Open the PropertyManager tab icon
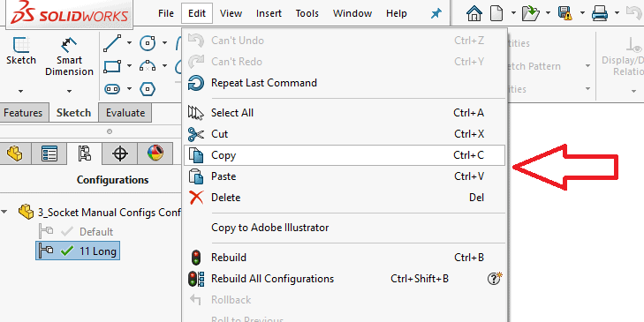The image size is (644, 322). coord(49,154)
